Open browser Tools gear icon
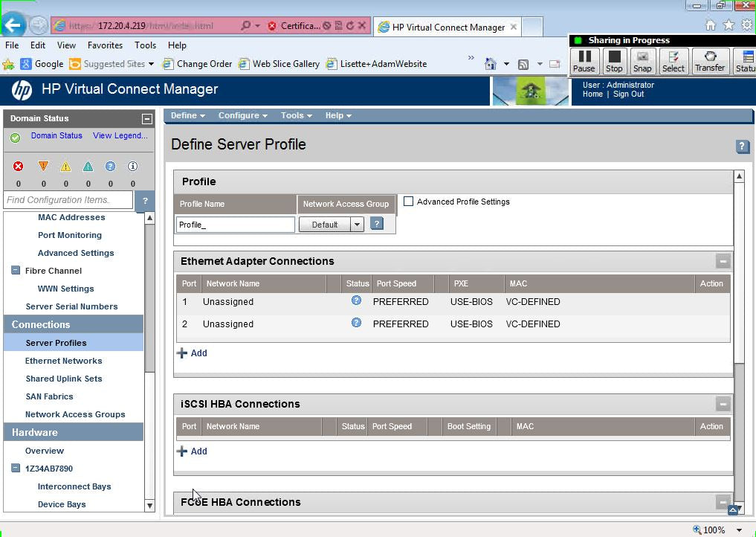Screen dimensions: 756x537 point(747,25)
